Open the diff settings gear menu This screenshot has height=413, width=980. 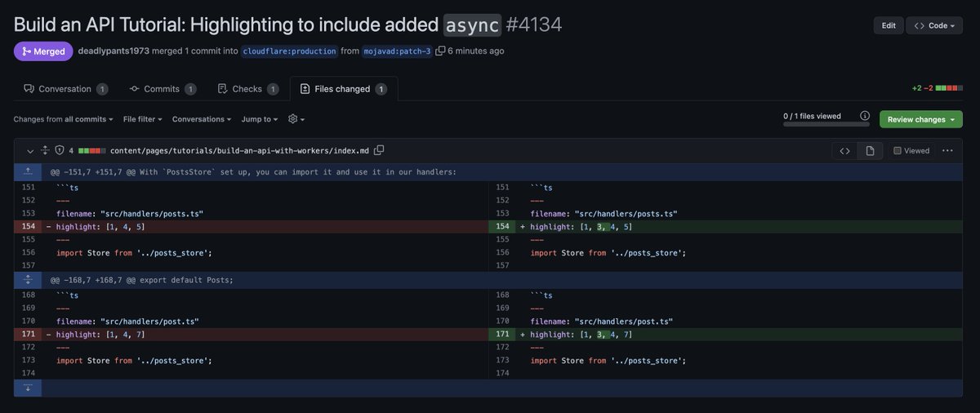tap(296, 119)
